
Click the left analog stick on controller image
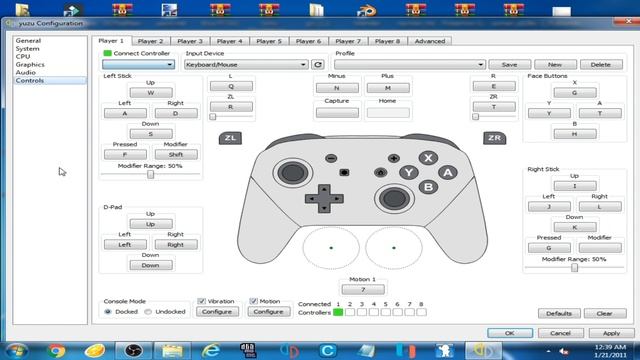click(293, 173)
